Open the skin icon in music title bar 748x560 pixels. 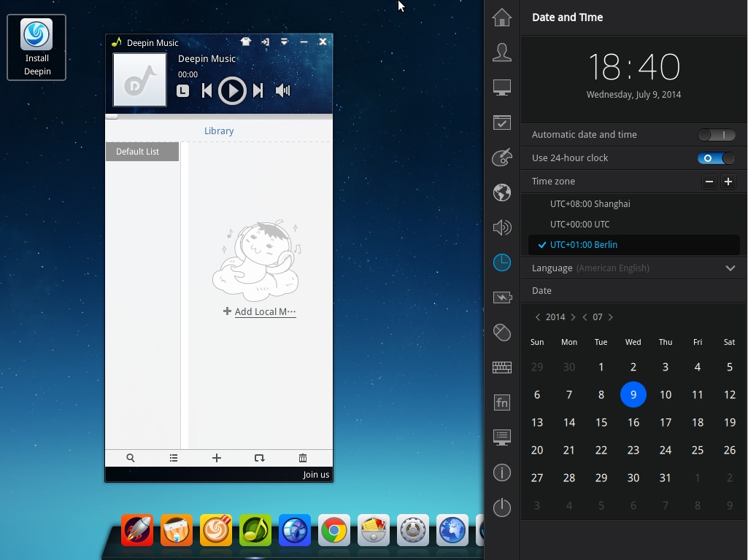point(246,42)
